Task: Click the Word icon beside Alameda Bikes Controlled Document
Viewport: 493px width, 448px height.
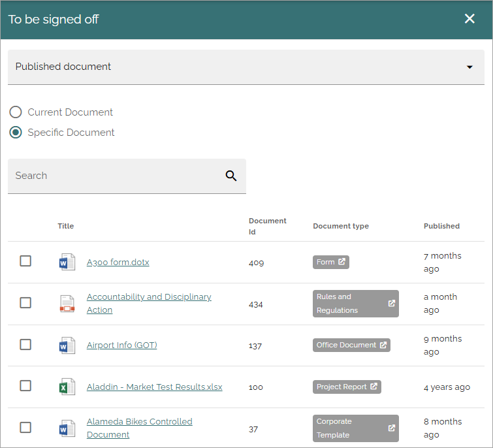Action: (67, 428)
